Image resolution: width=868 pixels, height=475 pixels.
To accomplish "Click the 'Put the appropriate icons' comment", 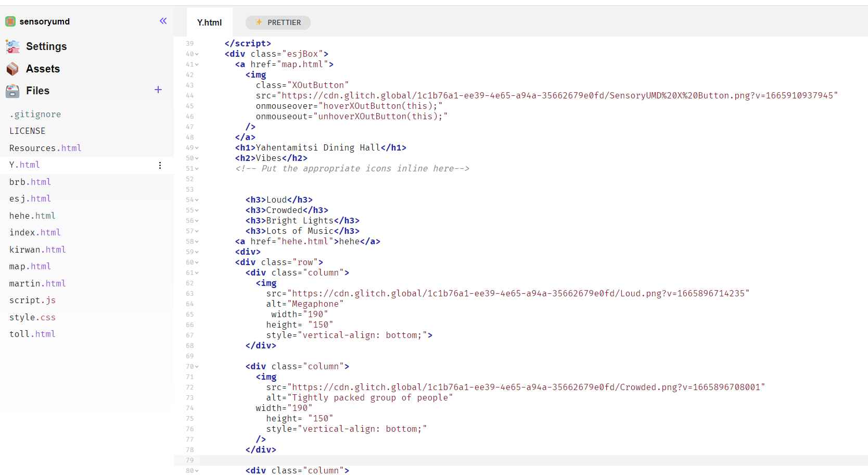I will point(352,168).
